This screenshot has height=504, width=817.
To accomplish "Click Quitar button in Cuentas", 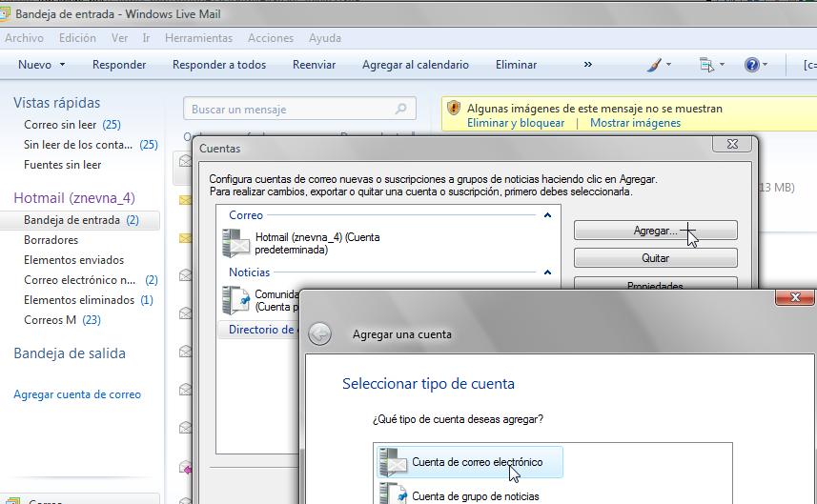I will (656, 258).
